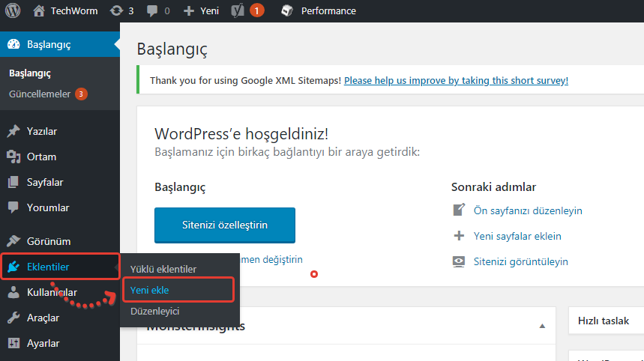This screenshot has width=644, height=361.
Task: Open Yorumlar comments menu
Action: coord(48,208)
